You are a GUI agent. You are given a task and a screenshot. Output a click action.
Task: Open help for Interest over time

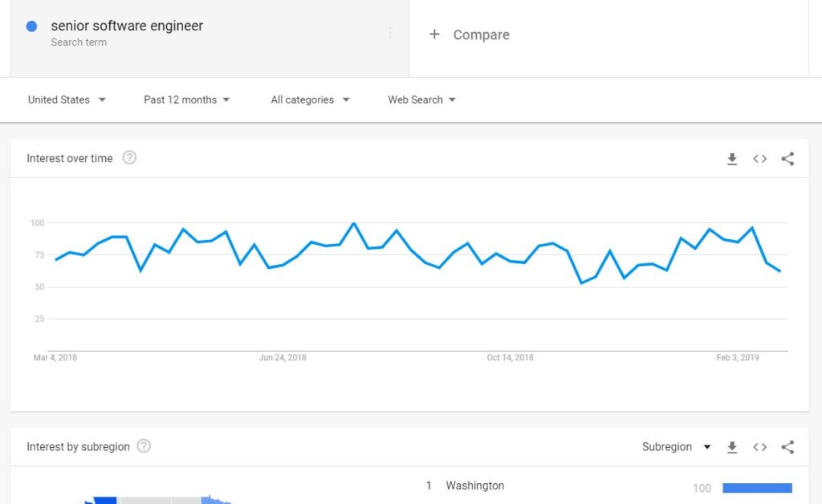coord(129,157)
